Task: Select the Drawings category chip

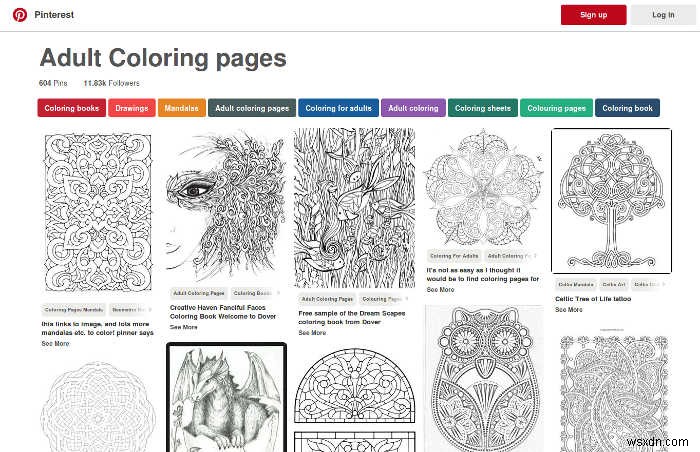Action: [x=132, y=108]
